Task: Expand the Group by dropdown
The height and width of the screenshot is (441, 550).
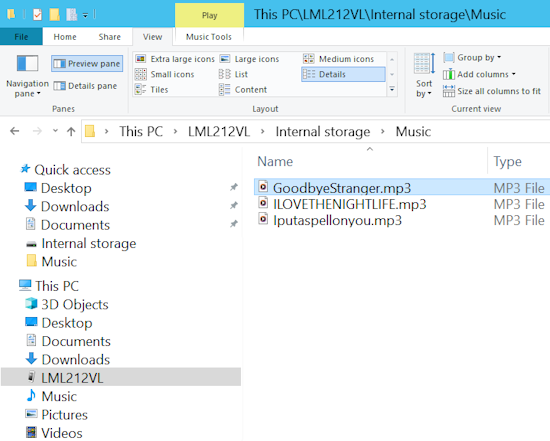Action: (x=472, y=57)
